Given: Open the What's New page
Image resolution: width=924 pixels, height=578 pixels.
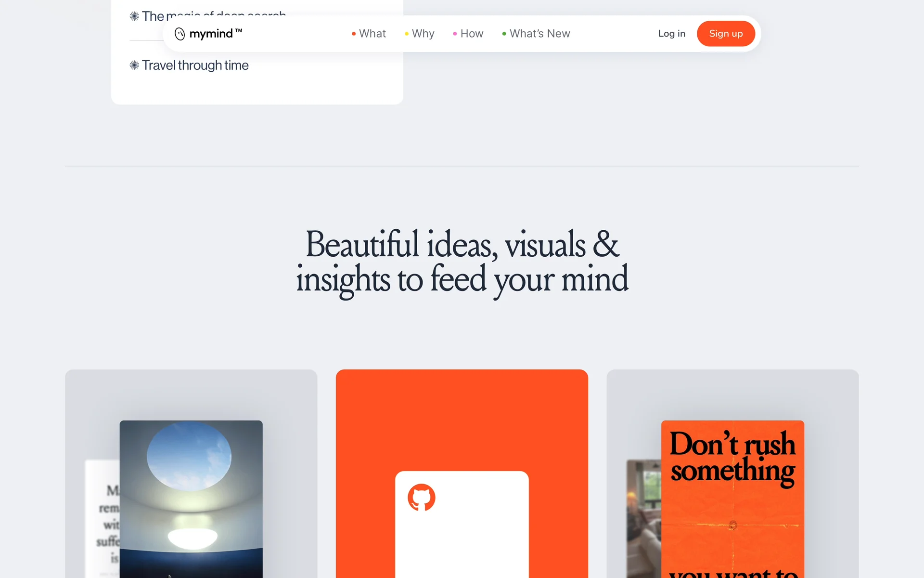Looking at the screenshot, I should pos(540,34).
